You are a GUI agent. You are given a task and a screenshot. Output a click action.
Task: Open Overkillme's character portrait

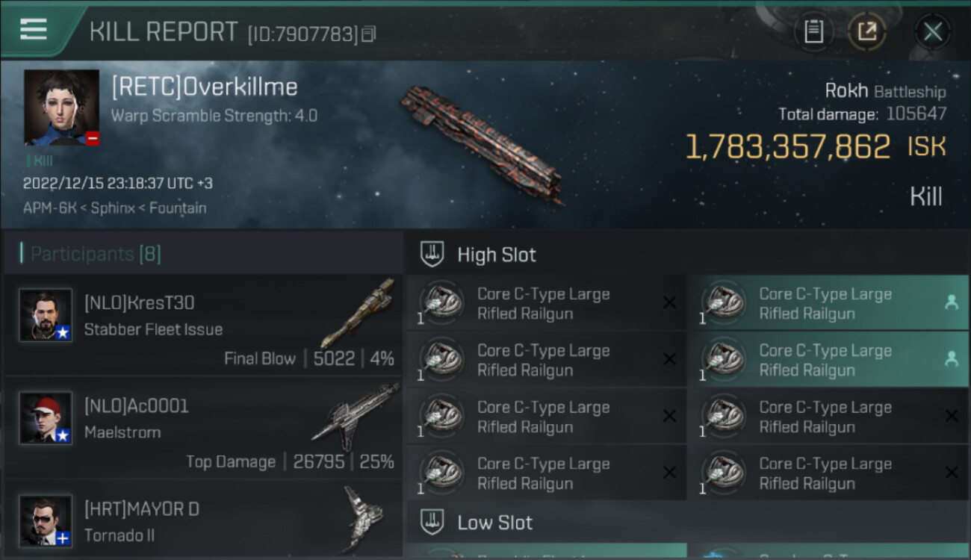(x=61, y=108)
